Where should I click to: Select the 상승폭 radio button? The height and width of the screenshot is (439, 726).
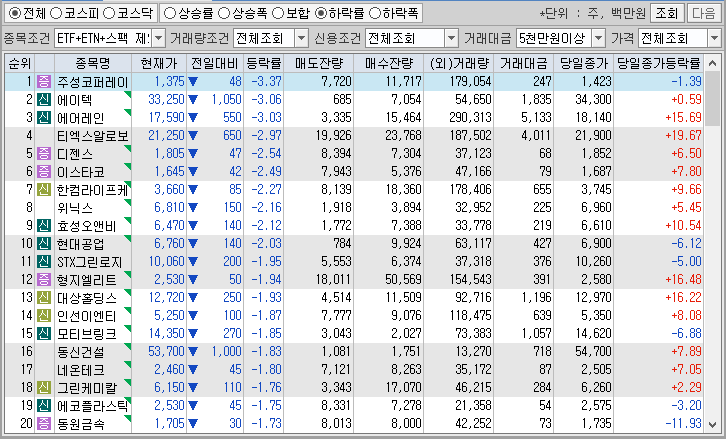pyautogui.click(x=224, y=13)
